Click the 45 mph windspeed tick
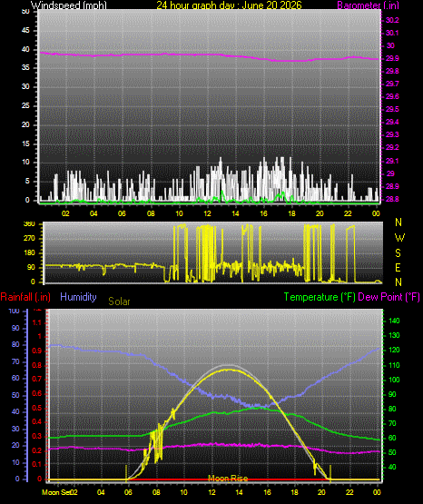 pyautogui.click(x=25, y=31)
